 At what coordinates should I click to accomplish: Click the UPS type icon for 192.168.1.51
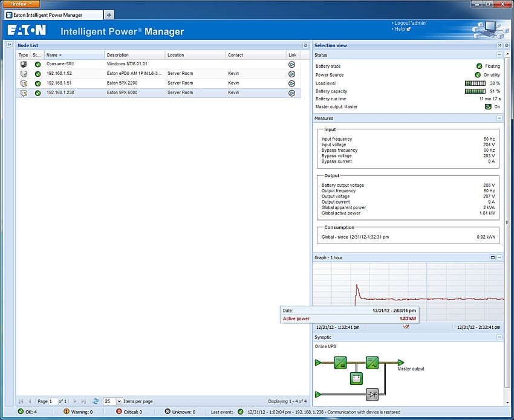click(x=24, y=83)
